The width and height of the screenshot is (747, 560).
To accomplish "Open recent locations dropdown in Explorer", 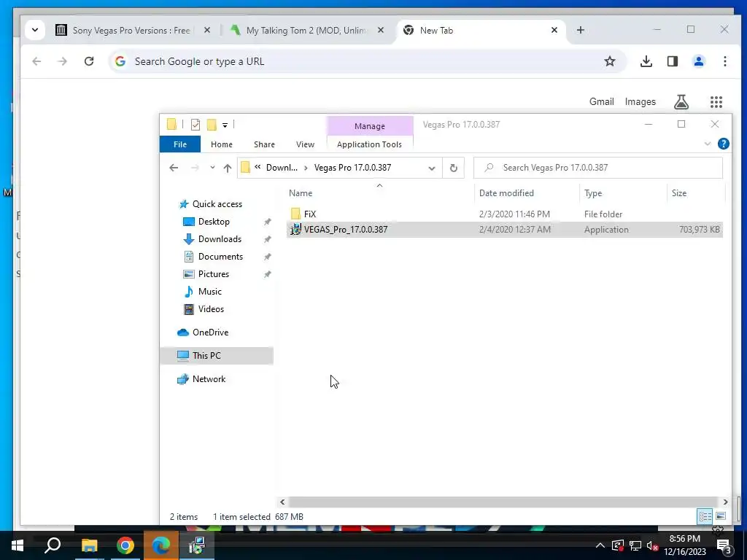I will tap(212, 168).
